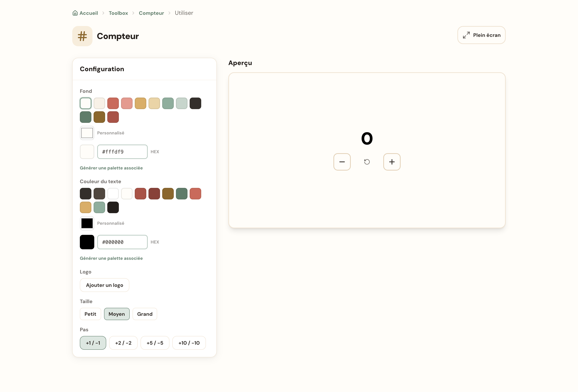Click the plus increment button in preview
The width and height of the screenshot is (578, 392).
point(392,162)
